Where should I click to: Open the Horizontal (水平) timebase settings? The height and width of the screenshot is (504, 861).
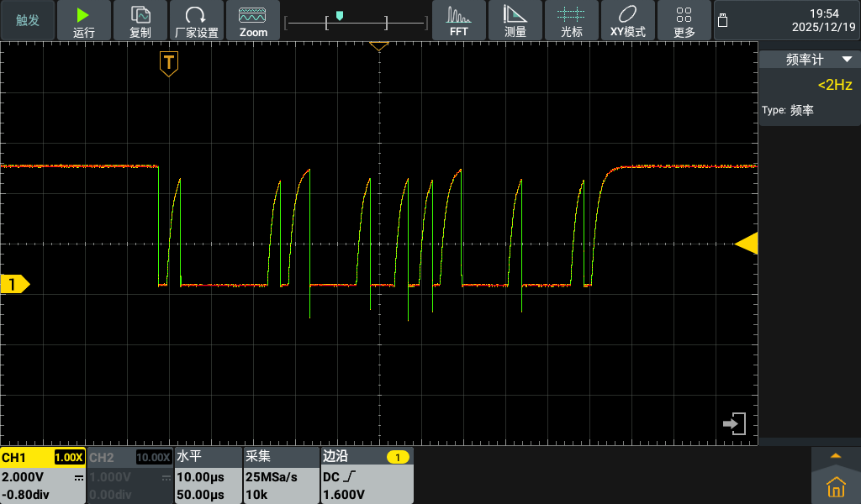point(206,475)
